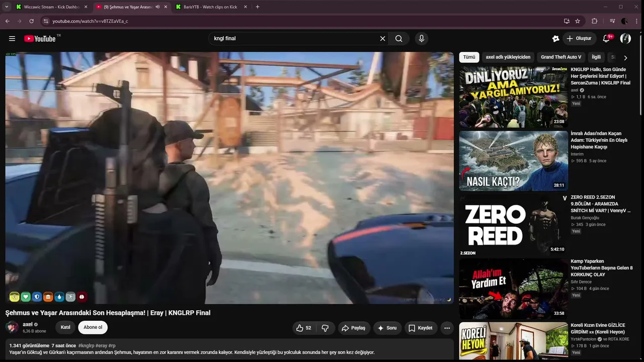
Task: Save the video with Kaydet
Action: [420, 328]
